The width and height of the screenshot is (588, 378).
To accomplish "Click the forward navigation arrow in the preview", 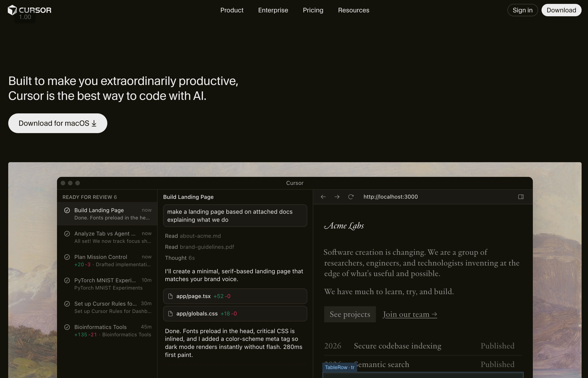I will click(337, 197).
